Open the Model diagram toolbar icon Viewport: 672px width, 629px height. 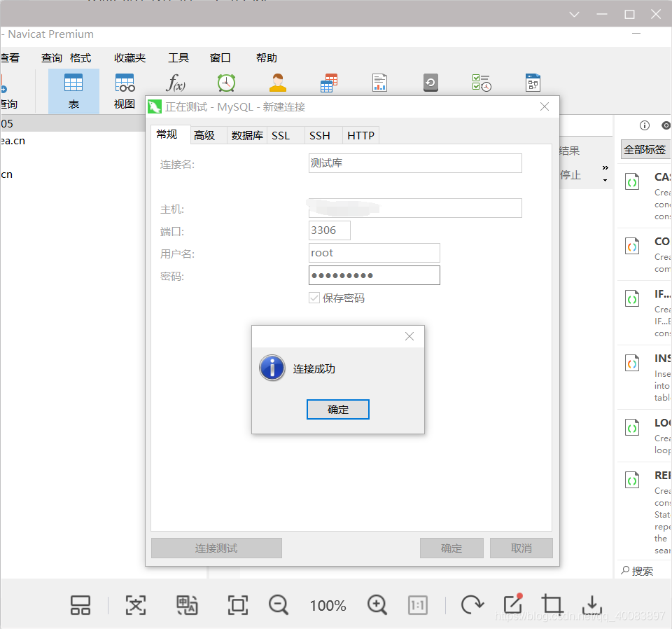533,83
